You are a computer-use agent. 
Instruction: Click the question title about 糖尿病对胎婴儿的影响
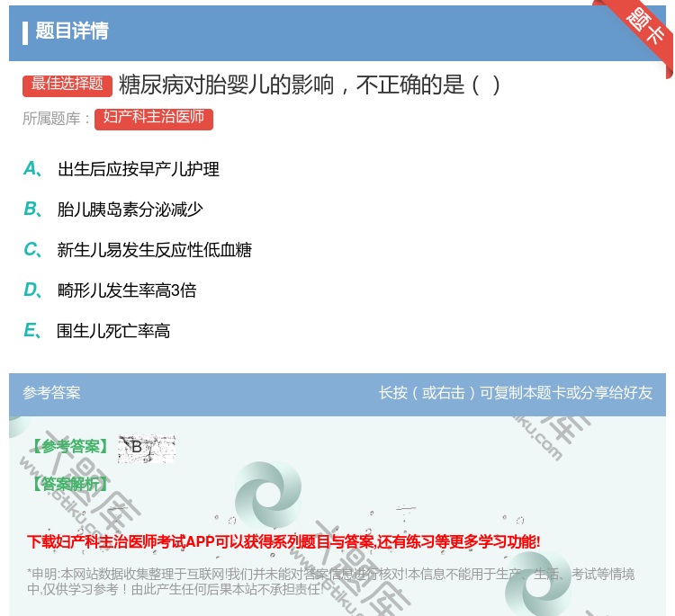pos(309,85)
